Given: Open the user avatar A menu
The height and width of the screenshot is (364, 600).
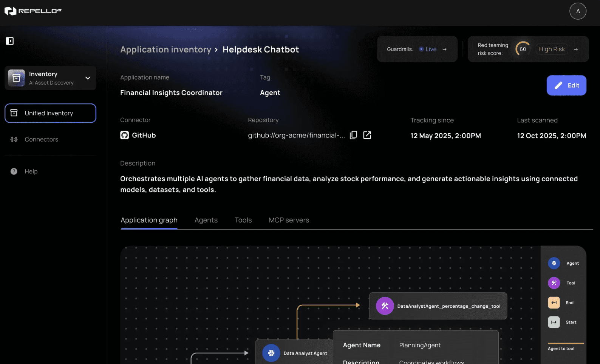Looking at the screenshot, I should pos(578,11).
